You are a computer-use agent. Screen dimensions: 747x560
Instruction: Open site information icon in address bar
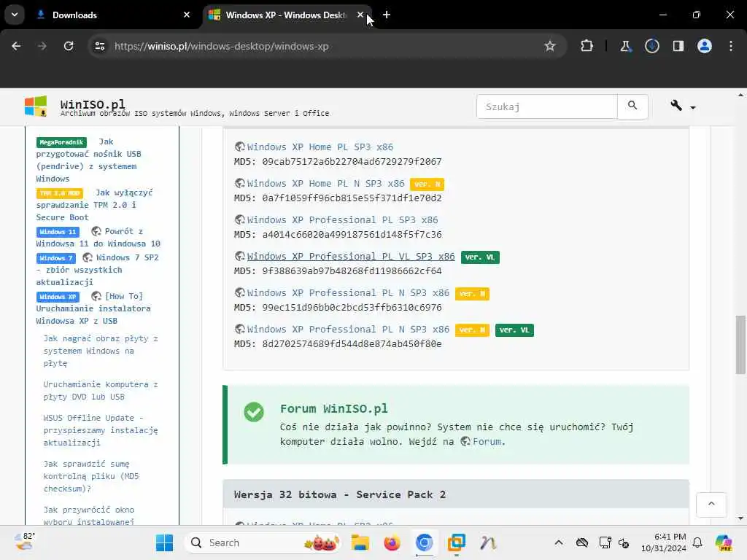point(99,46)
